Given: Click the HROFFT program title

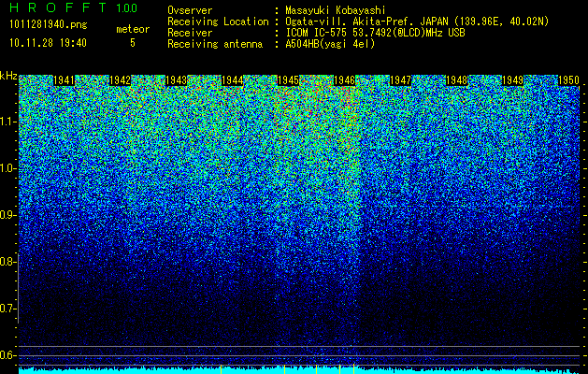Looking at the screenshot, I should [x=58, y=7].
